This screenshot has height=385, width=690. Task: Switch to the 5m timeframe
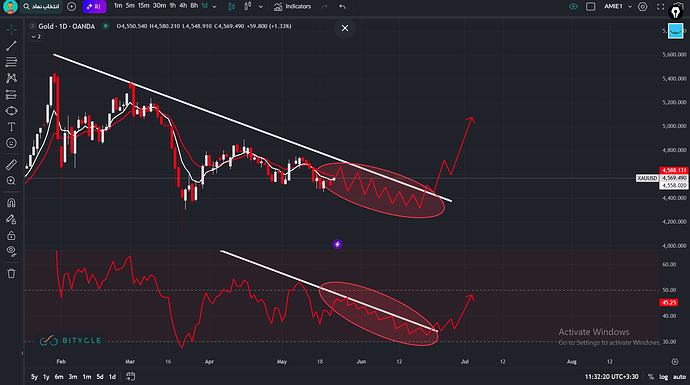130,6
